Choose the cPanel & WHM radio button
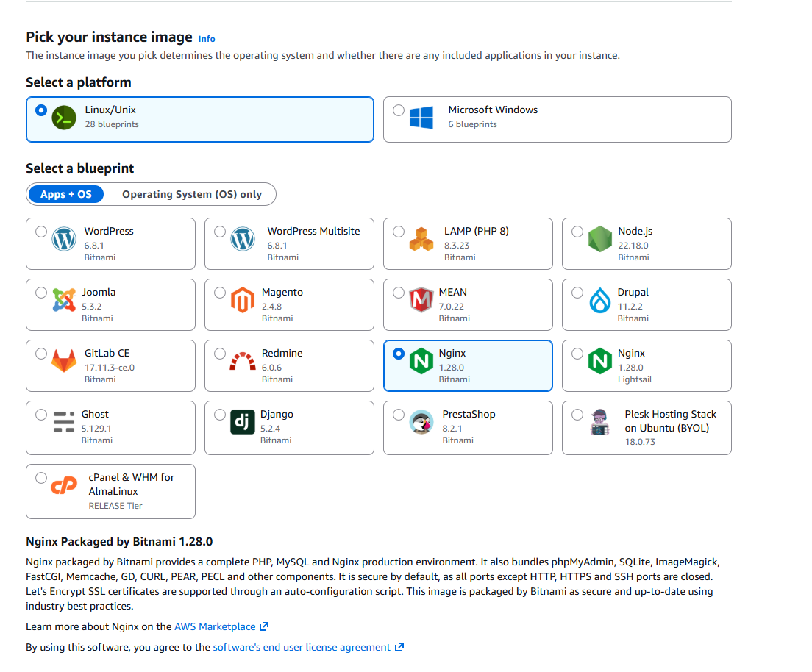This screenshot has height=672, width=812. point(41,478)
